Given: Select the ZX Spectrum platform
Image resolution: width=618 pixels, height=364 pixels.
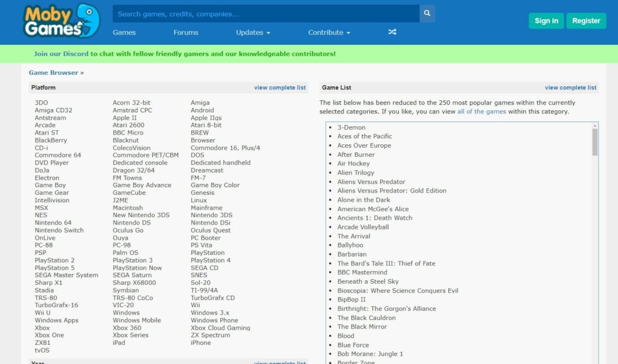Looking at the screenshot, I should [x=211, y=335].
